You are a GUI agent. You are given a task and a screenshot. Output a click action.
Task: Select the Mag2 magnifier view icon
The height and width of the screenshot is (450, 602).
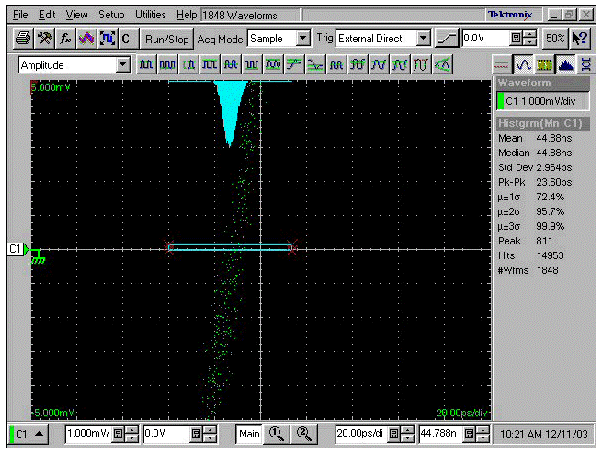[304, 434]
